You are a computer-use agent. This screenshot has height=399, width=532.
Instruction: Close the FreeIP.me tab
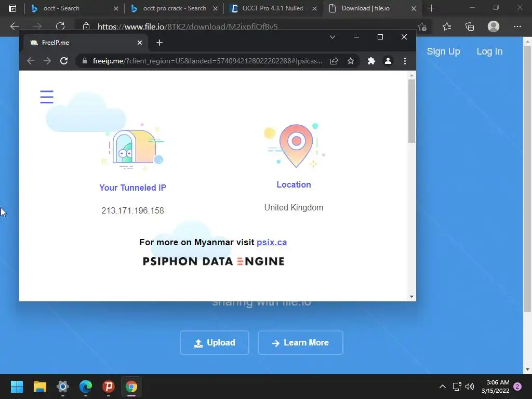[139, 43]
